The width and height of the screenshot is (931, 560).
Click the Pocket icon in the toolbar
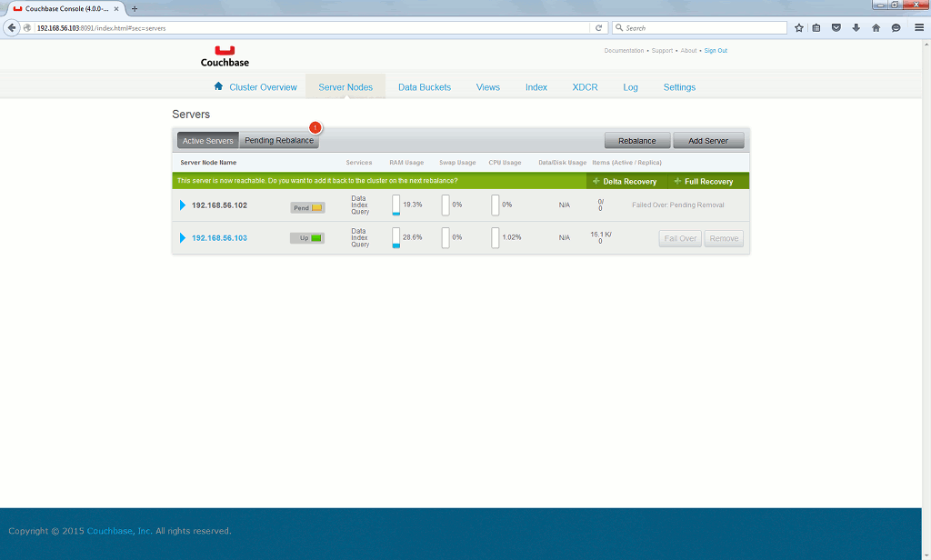(836, 28)
